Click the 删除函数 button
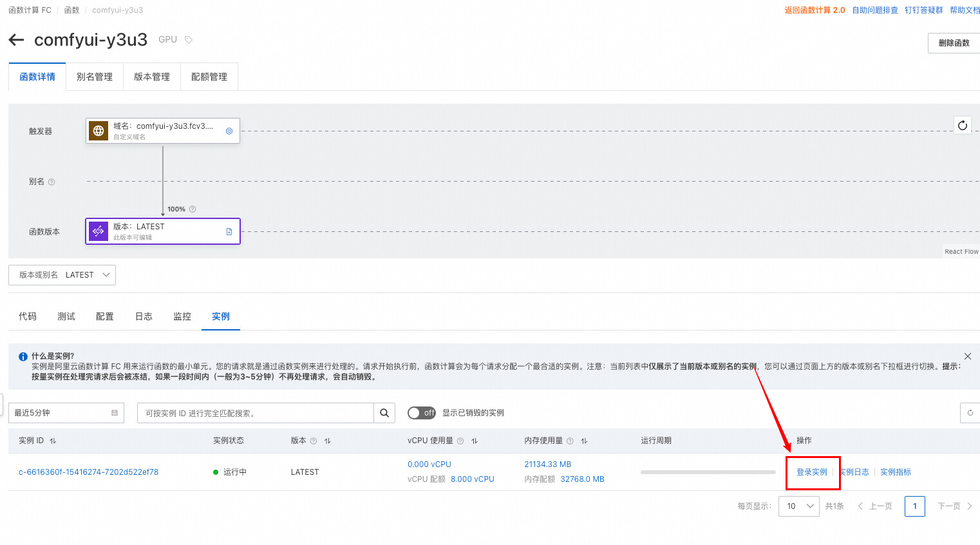 pyautogui.click(x=954, y=43)
